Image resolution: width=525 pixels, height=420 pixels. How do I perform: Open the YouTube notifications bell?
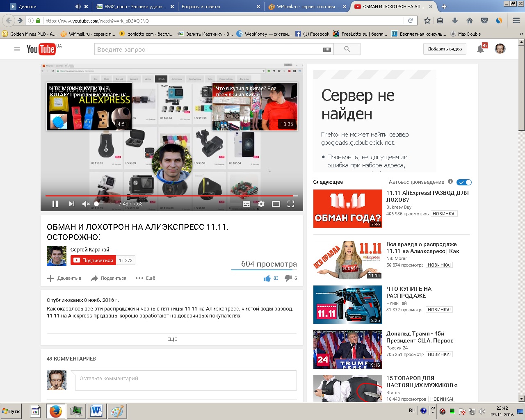point(480,49)
